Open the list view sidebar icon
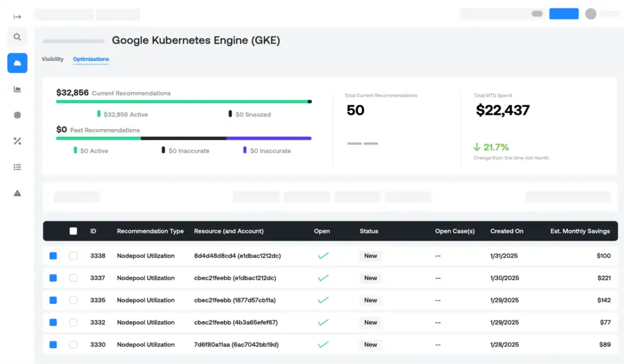The height and width of the screenshot is (364, 624). (x=17, y=167)
